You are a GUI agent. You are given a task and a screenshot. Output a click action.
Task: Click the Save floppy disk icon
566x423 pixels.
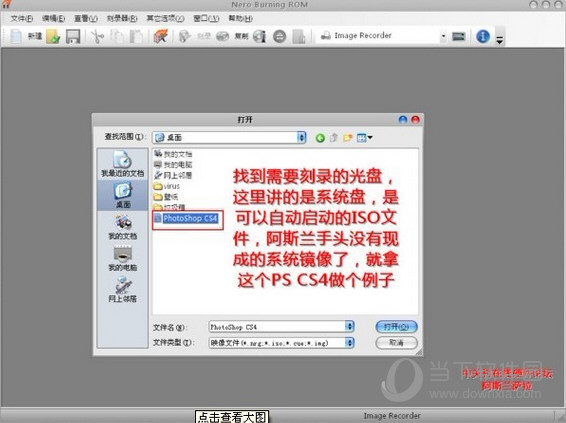click(x=73, y=36)
